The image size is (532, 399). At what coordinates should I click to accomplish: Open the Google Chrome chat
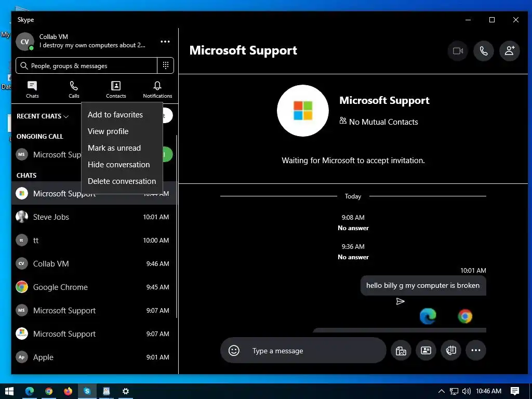[94, 287]
